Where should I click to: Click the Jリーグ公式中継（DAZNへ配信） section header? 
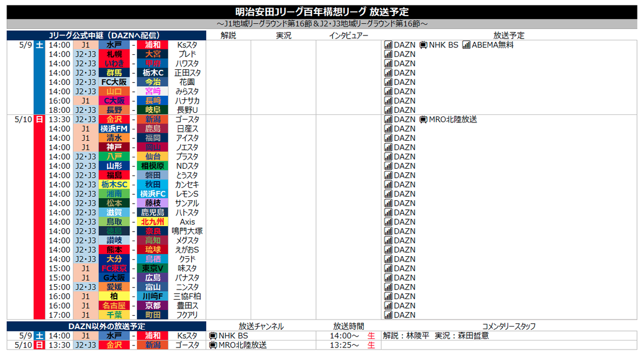(x=106, y=35)
